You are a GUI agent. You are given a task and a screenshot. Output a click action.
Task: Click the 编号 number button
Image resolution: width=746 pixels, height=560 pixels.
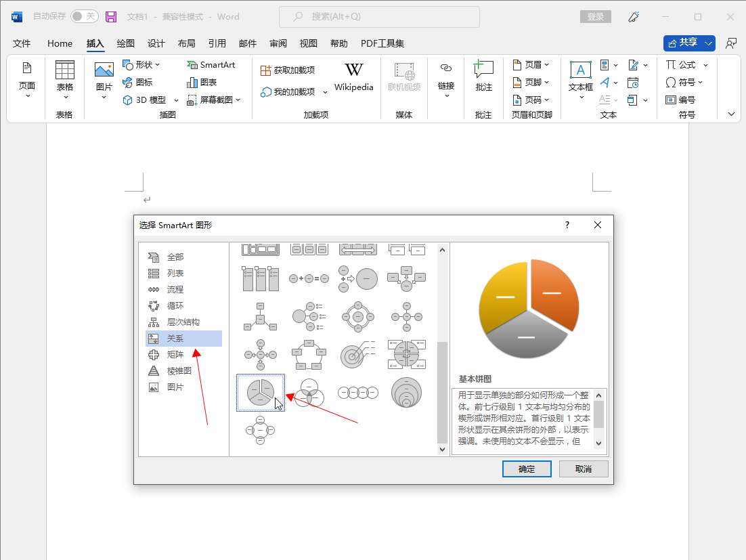pos(680,100)
